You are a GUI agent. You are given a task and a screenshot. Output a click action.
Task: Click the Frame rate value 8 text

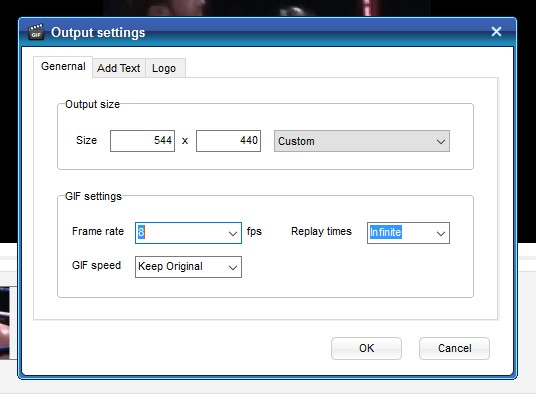click(x=141, y=232)
